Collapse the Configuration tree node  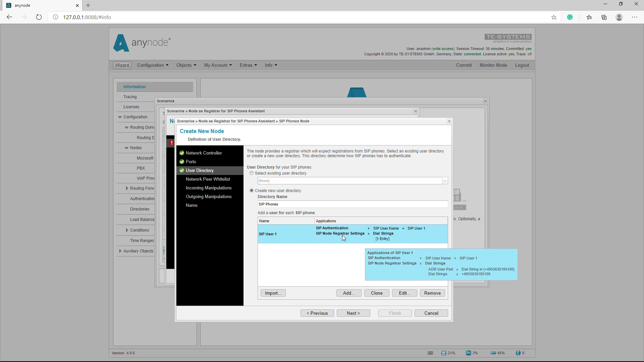(120, 117)
